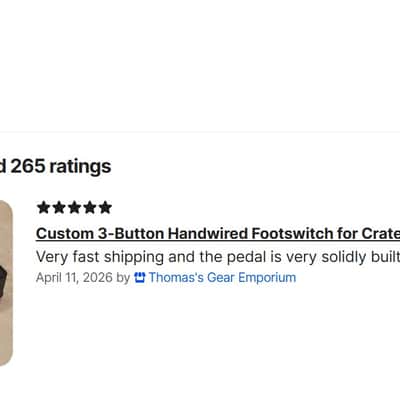Click the number 265 in the heading

28,166
